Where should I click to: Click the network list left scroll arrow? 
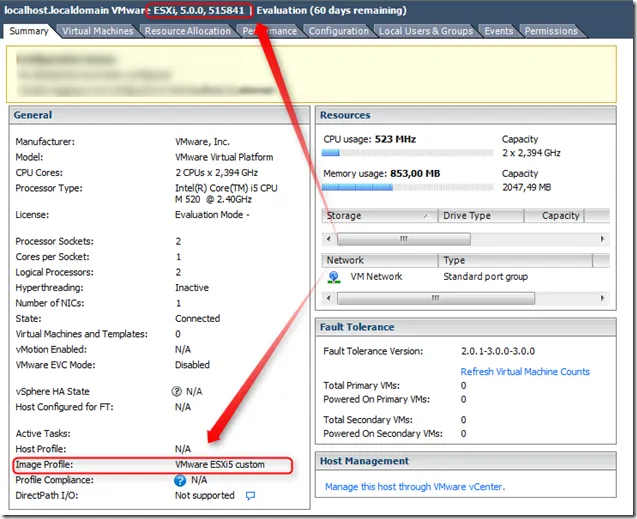(329, 298)
